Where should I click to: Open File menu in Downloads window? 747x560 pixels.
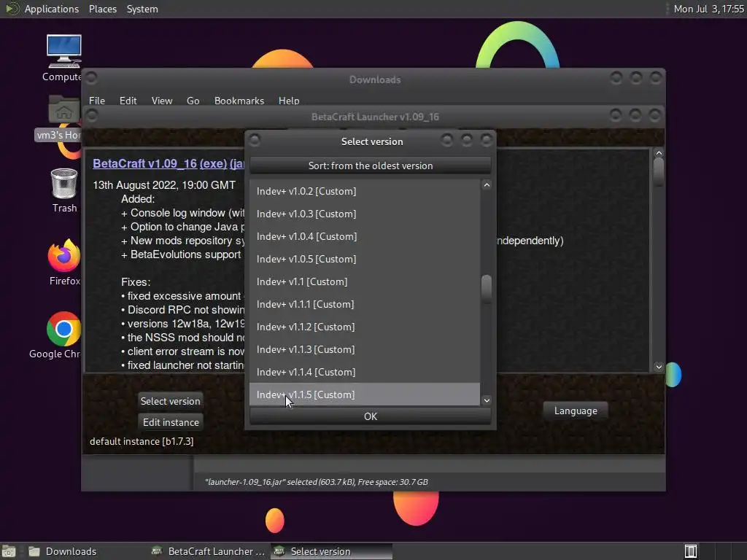[97, 101]
